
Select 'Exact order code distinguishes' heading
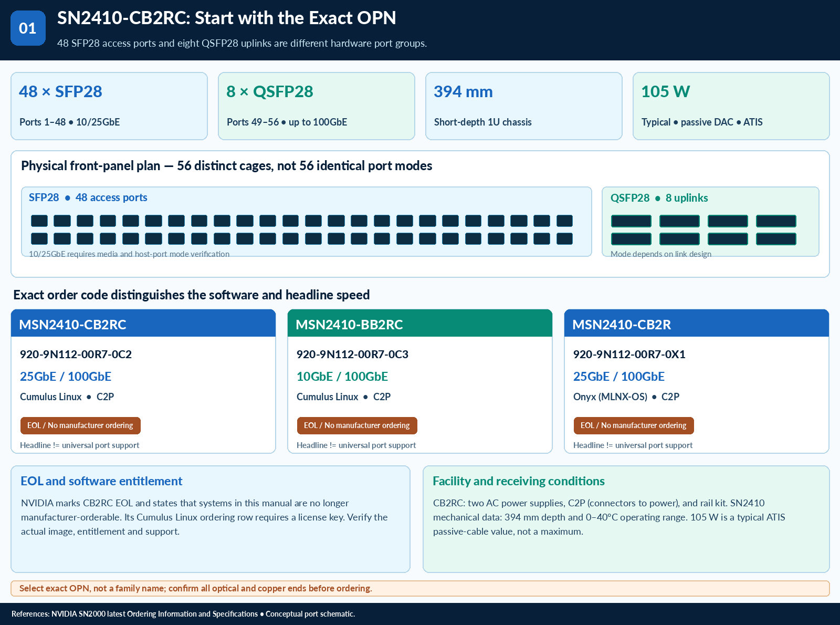(192, 295)
